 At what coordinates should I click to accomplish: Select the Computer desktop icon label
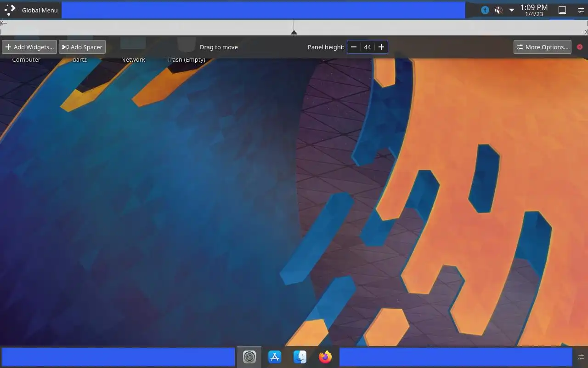click(x=26, y=60)
